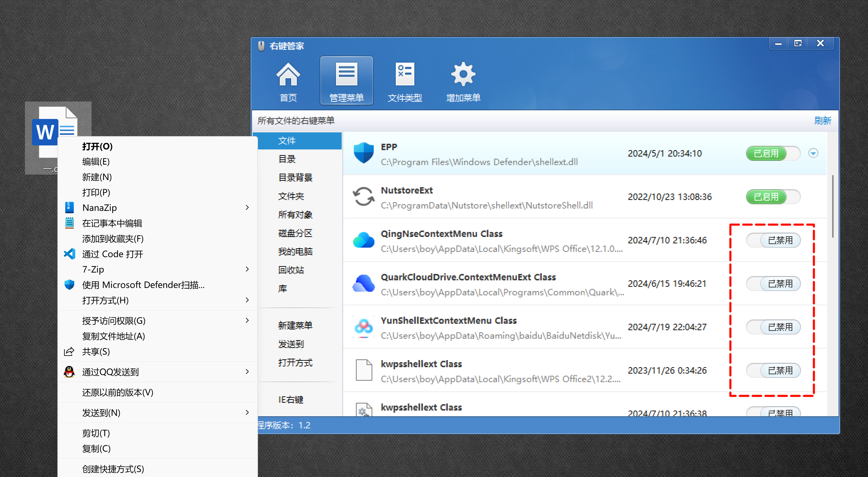Image resolution: width=868 pixels, height=477 pixels.
Task: Expand the 通过QQ发送到 submenu
Action: [247, 371]
